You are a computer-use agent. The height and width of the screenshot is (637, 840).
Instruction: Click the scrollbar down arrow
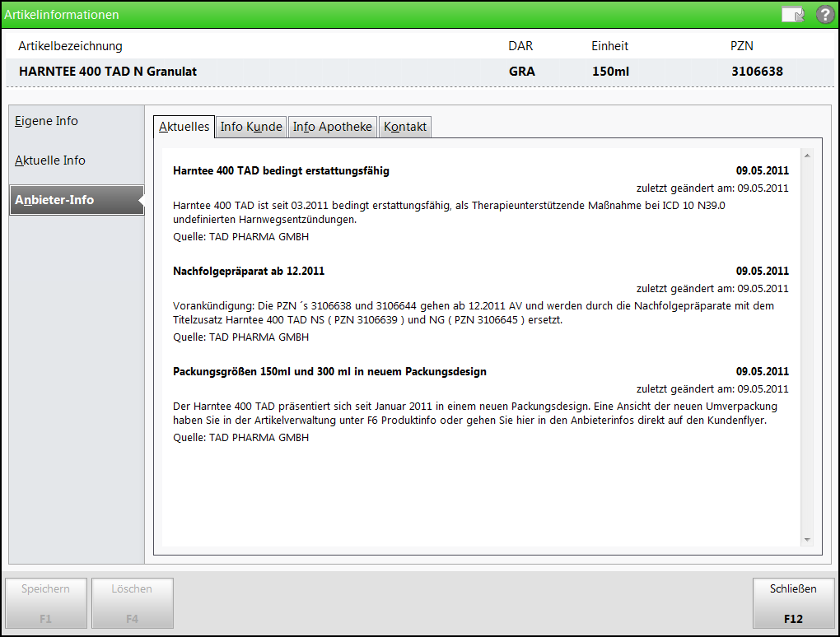pos(807,540)
